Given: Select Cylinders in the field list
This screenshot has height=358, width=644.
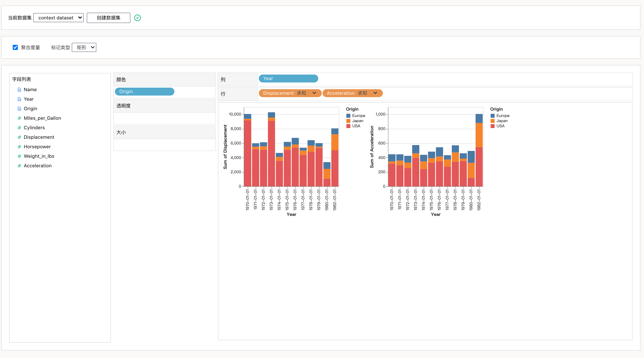Looking at the screenshot, I should click(x=34, y=128).
